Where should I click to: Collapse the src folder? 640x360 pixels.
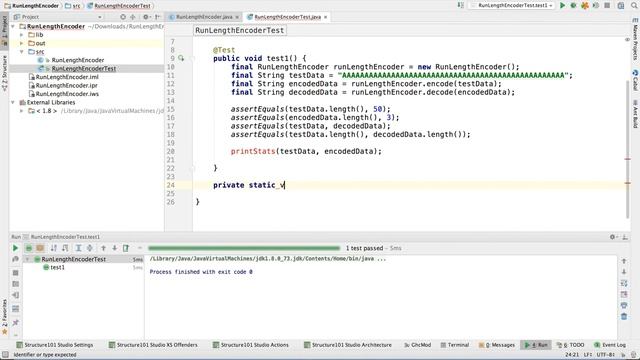[22, 51]
